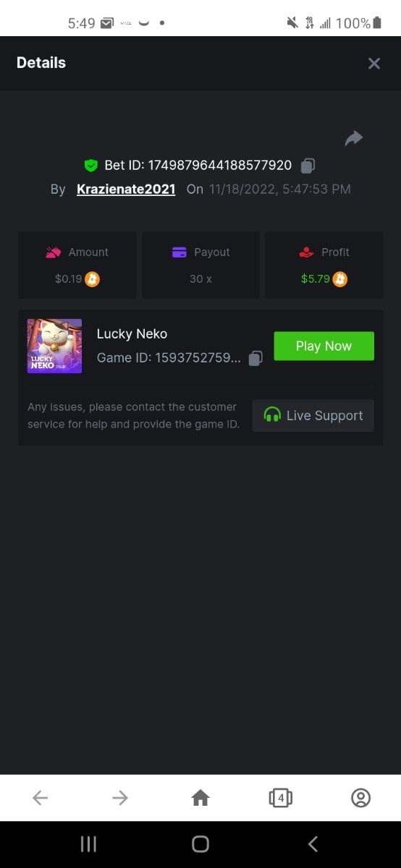Close the Details panel with X
Viewport: 401px width, 868px height.
coord(373,64)
